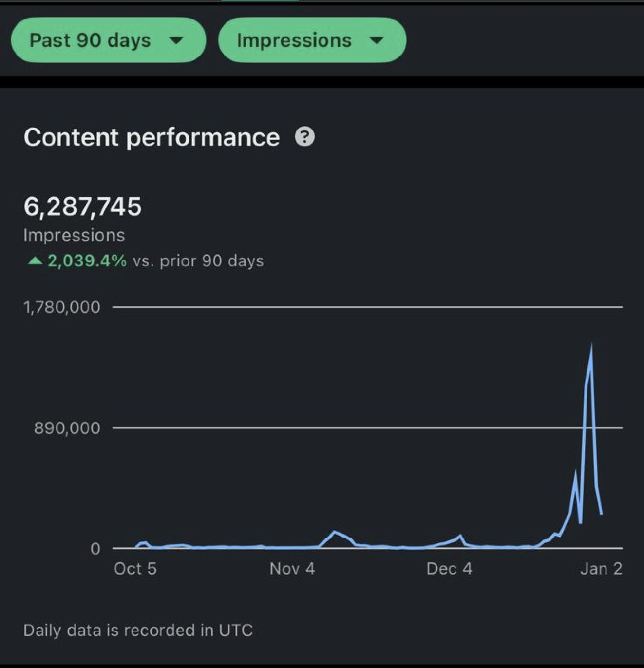Click the upward triangle beside 2,039.4%
The width and height of the screenshot is (644, 668).
(34, 261)
